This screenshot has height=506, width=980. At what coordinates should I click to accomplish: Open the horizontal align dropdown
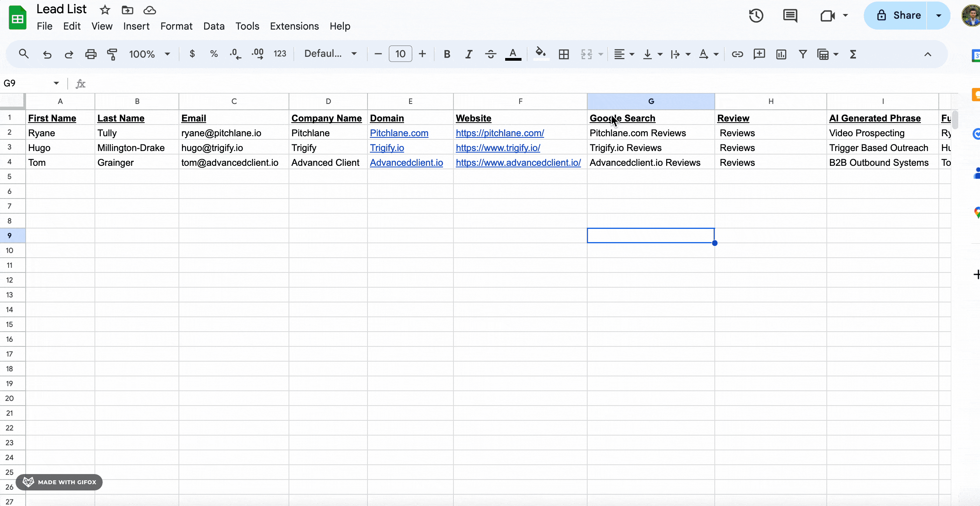coord(624,54)
